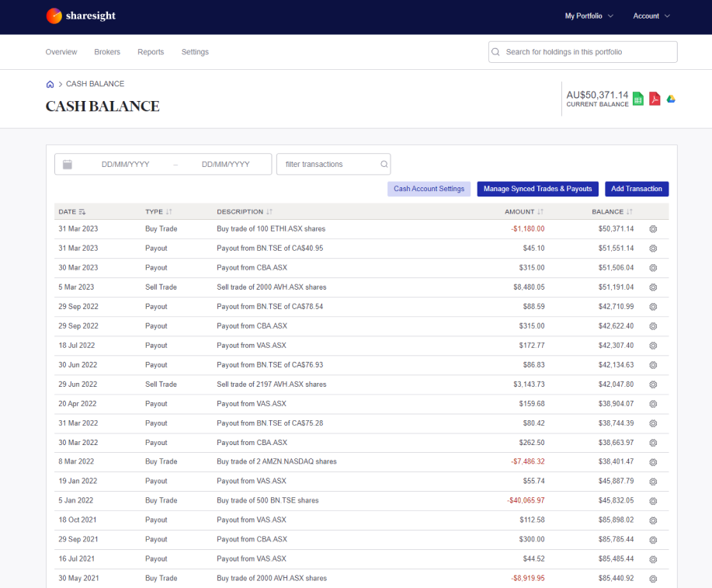Open the gear icon on the ETHI.ASX buy row

click(653, 228)
